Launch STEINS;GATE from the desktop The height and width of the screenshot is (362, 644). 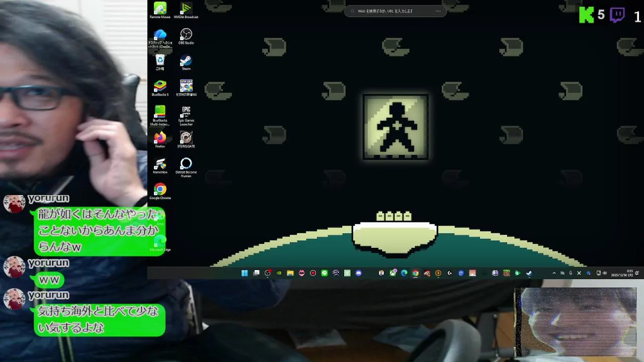pyautogui.click(x=186, y=140)
